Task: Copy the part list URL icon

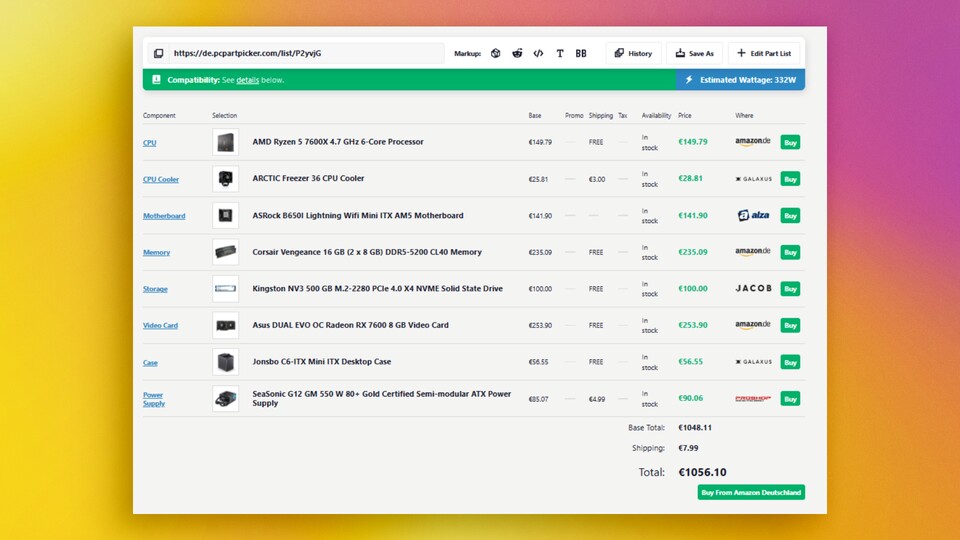Action: click(159, 53)
